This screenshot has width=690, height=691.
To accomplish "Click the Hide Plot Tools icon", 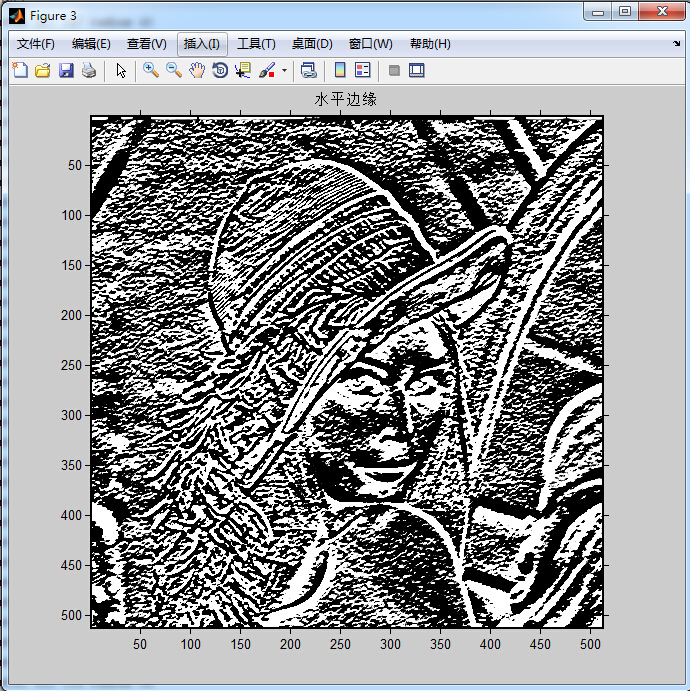I will click(394, 70).
